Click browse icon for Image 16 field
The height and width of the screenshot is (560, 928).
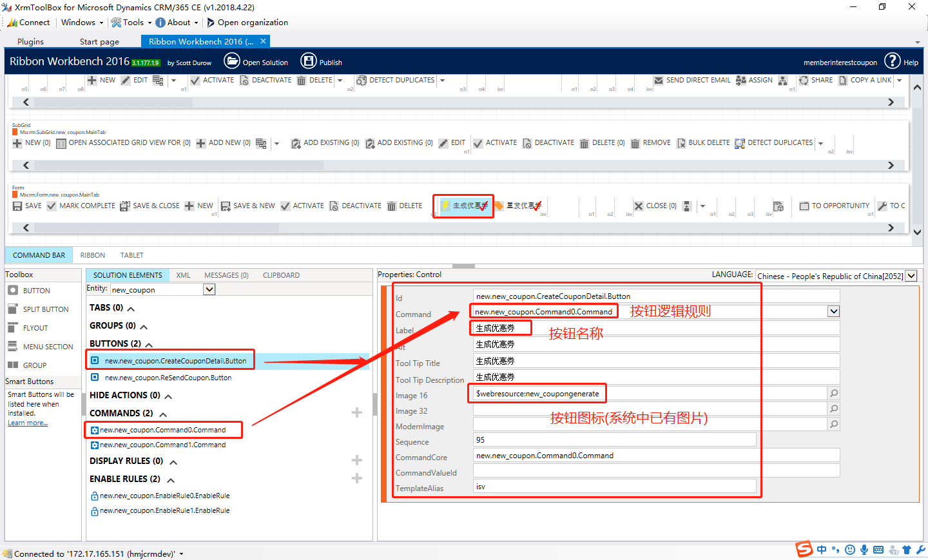click(x=834, y=393)
